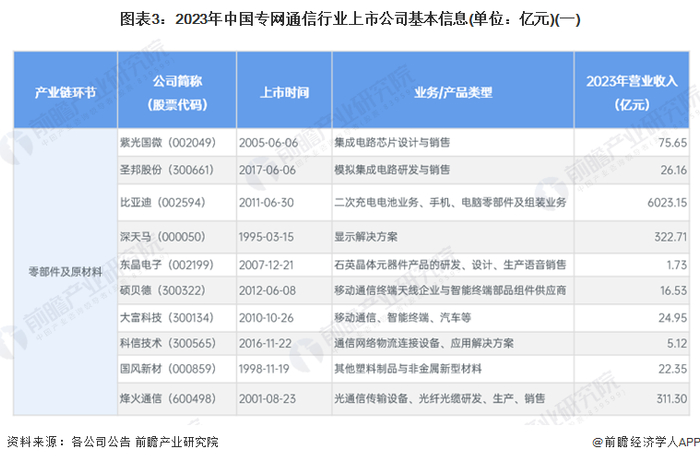Select 大富科技 (300134) row entry
The height and width of the screenshot is (461, 700).
[177, 318]
